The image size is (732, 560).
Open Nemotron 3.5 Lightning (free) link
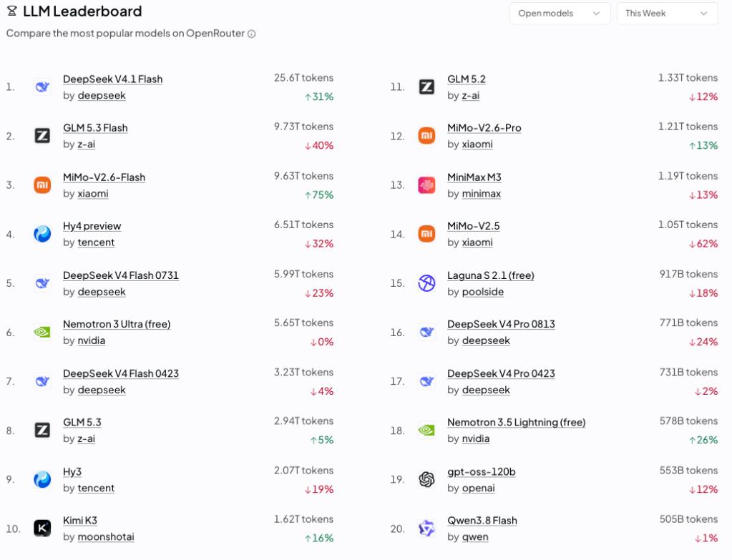coord(517,423)
